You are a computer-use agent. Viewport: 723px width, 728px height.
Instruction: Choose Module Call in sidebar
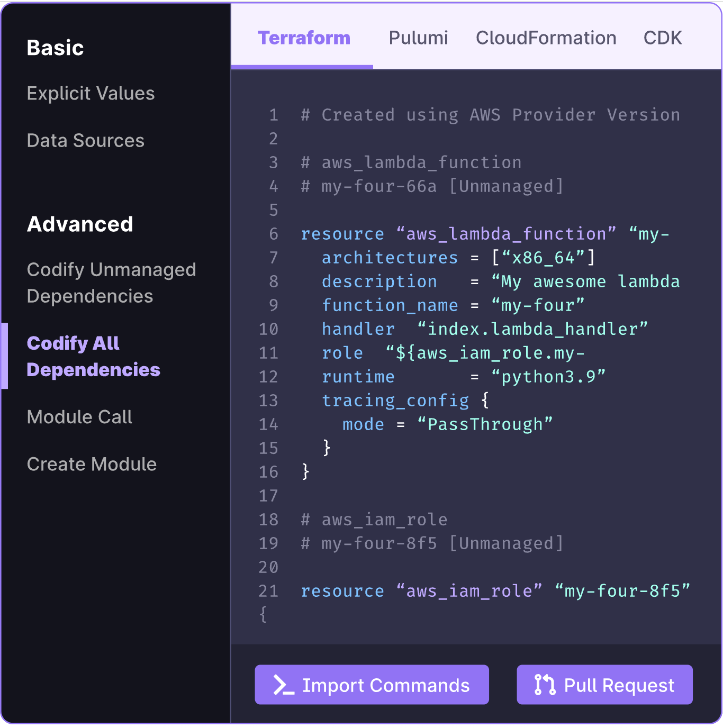tap(79, 417)
